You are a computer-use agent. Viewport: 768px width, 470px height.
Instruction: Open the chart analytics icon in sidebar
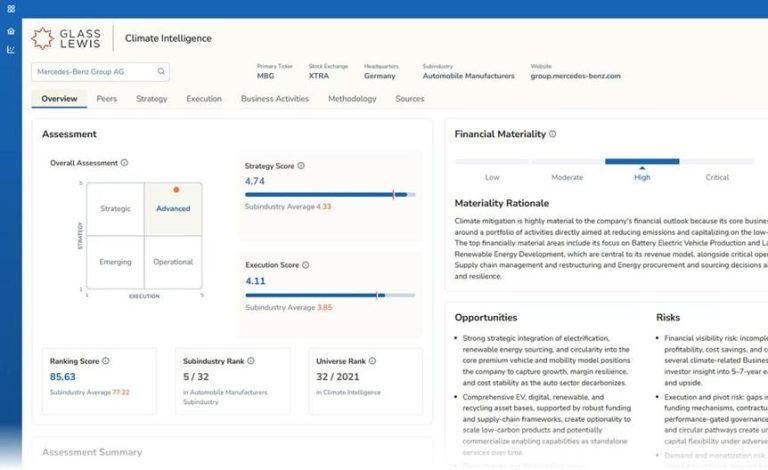coord(10,49)
